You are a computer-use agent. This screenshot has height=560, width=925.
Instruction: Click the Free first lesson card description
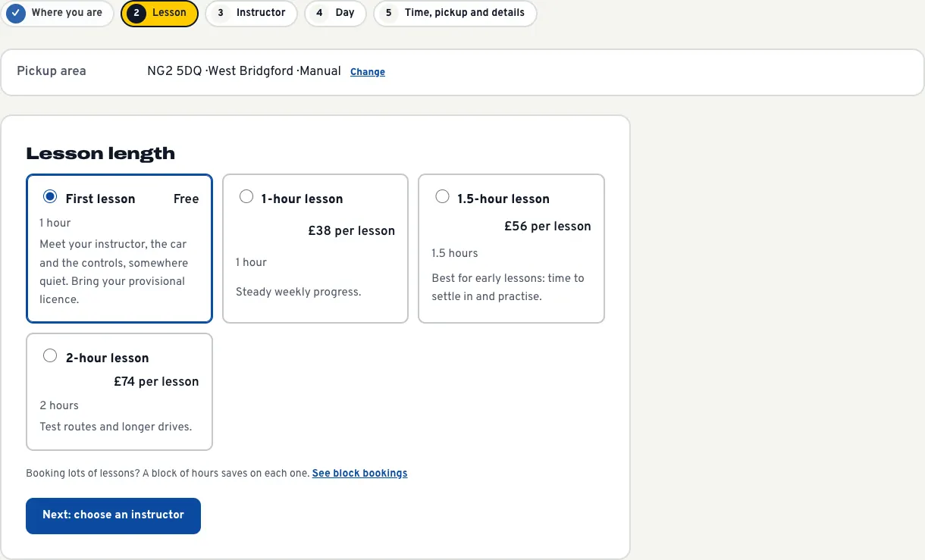coord(113,272)
